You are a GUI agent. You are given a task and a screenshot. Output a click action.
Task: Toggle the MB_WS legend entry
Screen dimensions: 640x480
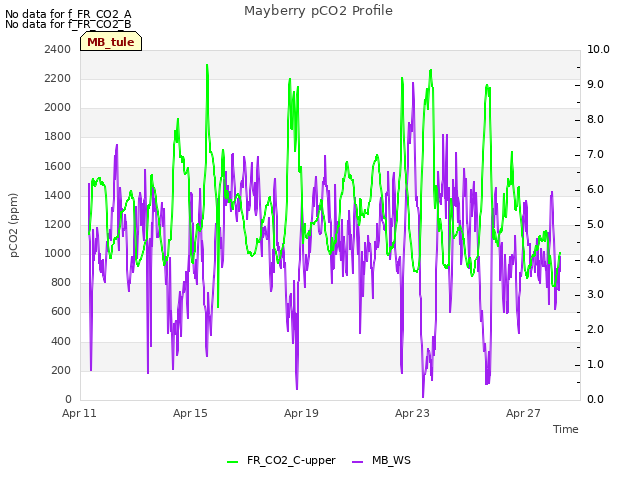pyautogui.click(x=381, y=460)
